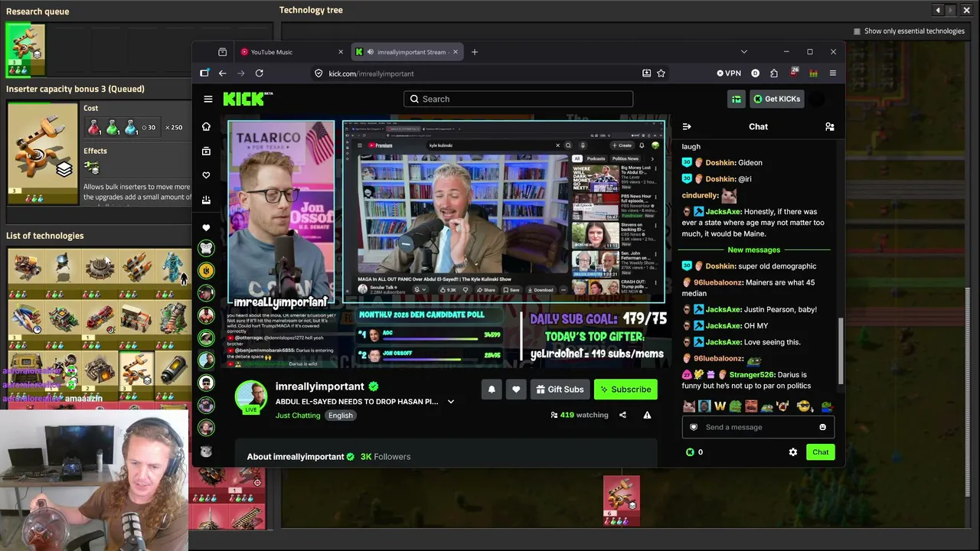Send the message with the Chat button
The width and height of the screenshot is (980, 551).
click(820, 452)
